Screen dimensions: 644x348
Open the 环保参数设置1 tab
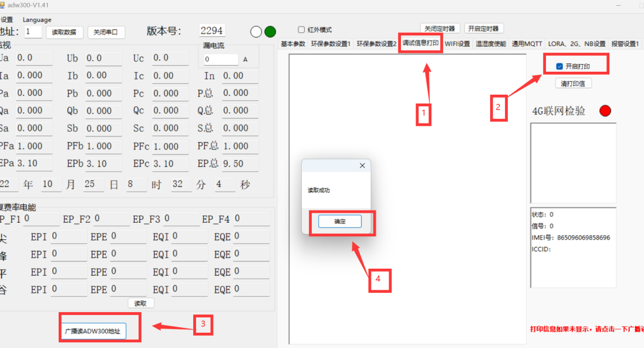pyautogui.click(x=331, y=44)
